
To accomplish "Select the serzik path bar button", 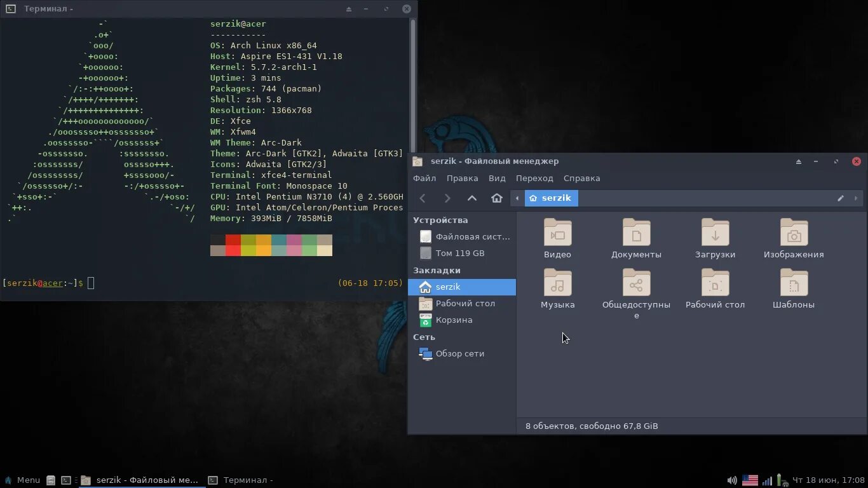I will (x=551, y=198).
